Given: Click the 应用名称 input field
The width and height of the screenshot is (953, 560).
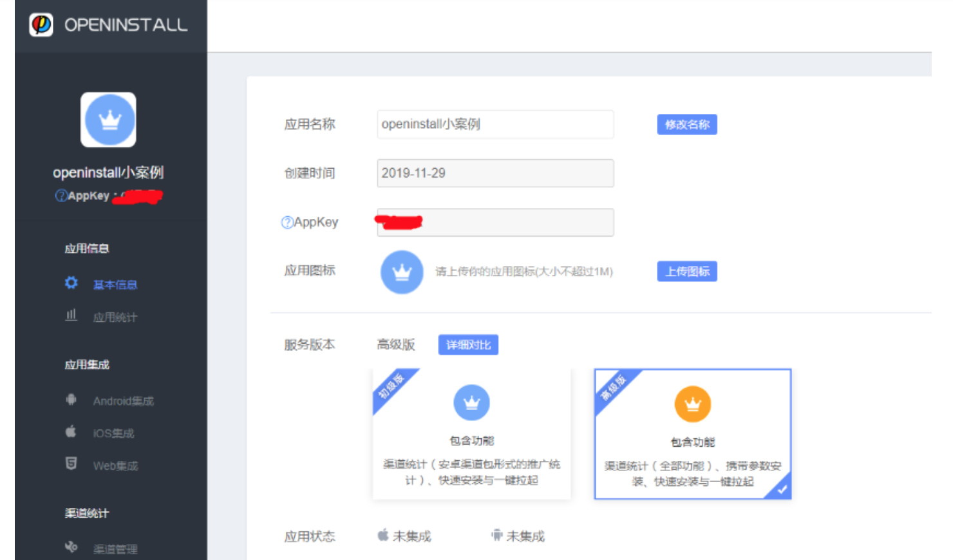Looking at the screenshot, I should point(495,124).
